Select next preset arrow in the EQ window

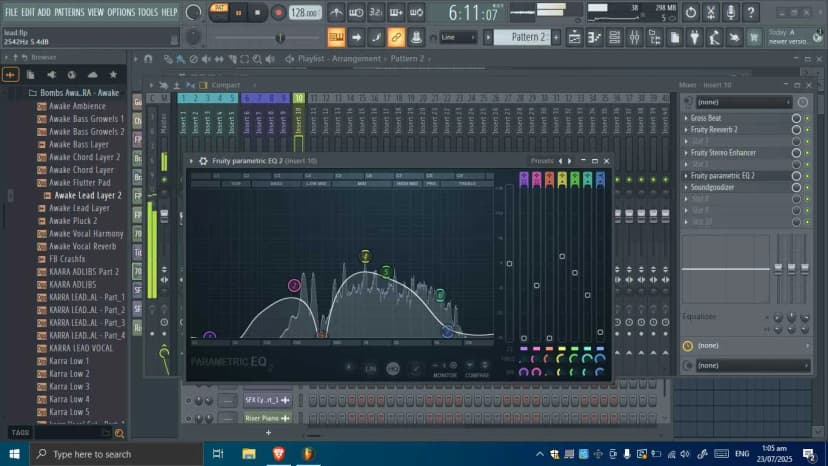click(x=569, y=161)
